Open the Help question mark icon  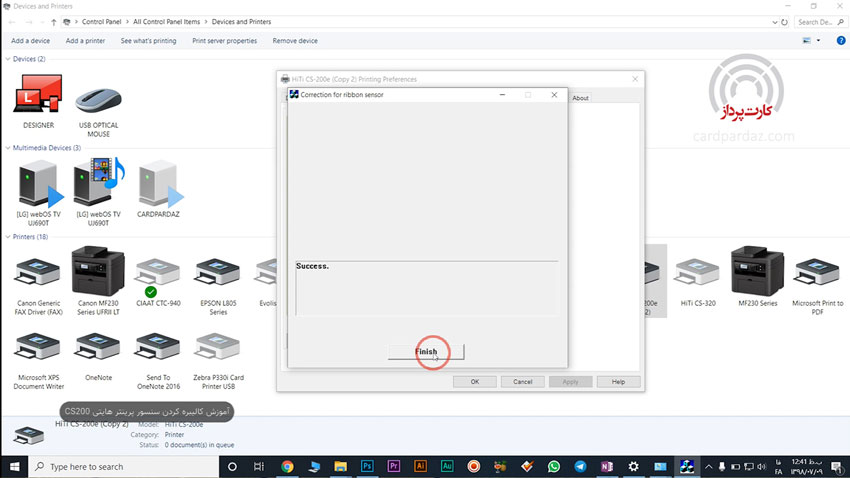[x=841, y=41]
